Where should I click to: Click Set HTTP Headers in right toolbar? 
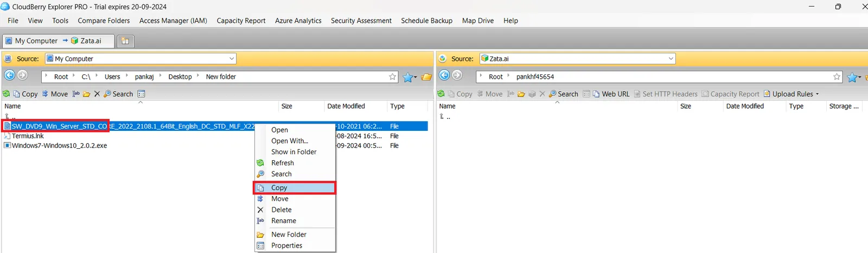666,94
